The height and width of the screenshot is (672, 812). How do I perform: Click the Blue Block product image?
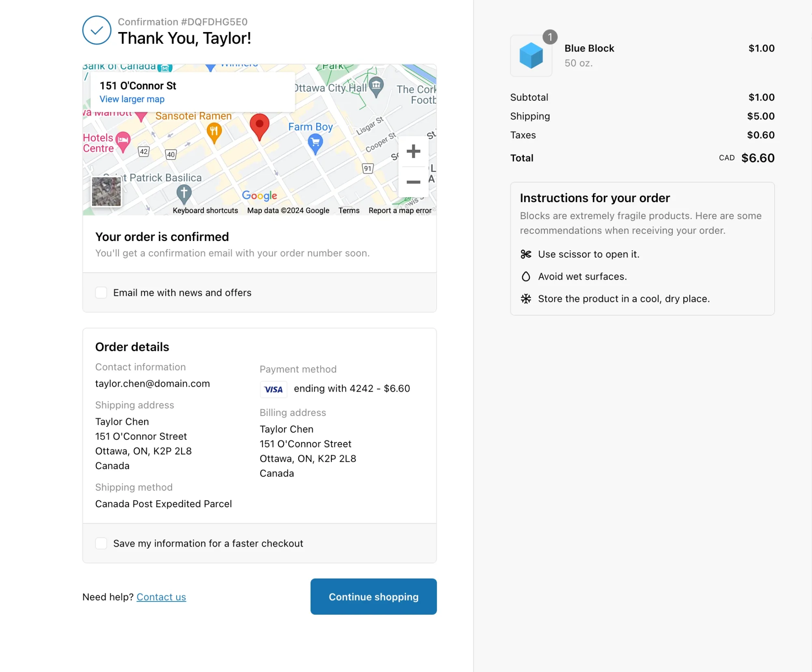coord(531,56)
